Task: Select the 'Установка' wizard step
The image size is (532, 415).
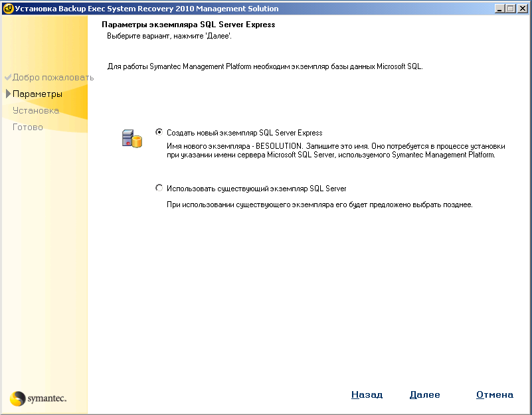Action: pos(36,111)
